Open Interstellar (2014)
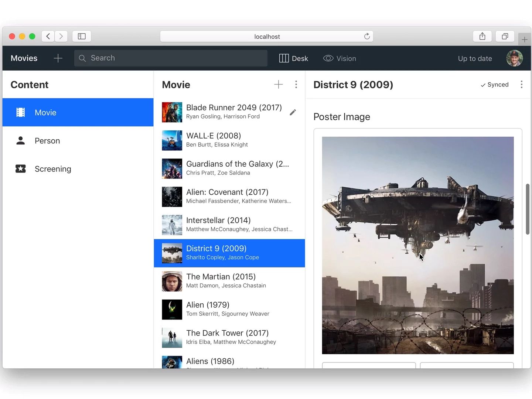The width and height of the screenshot is (532, 399). tap(229, 225)
